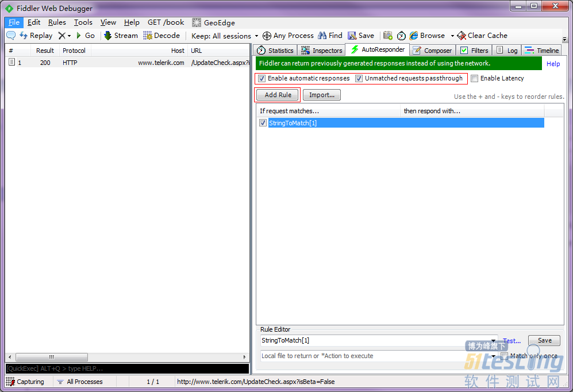Open the Help menu
Viewport: 573px width, 392px height.
coord(132,22)
